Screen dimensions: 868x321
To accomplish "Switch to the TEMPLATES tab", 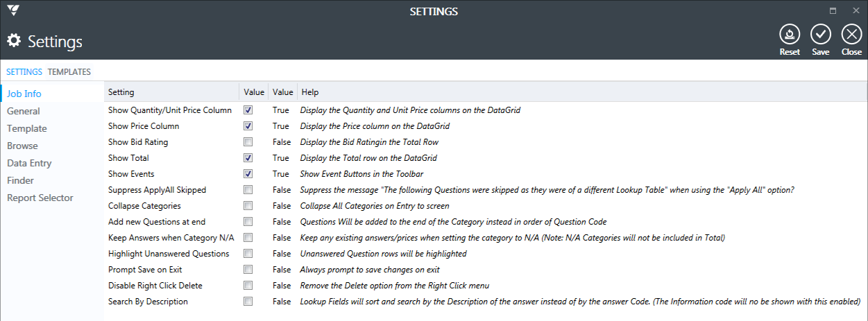I will click(x=69, y=71).
